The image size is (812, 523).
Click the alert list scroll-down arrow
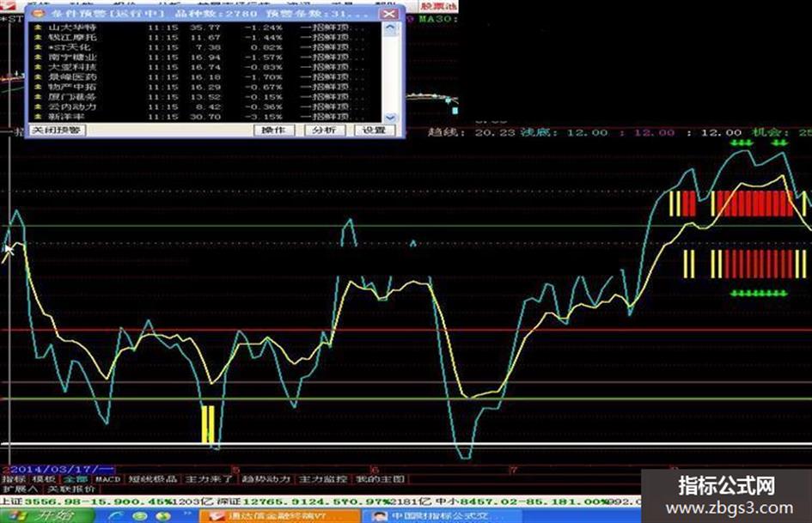[x=390, y=118]
